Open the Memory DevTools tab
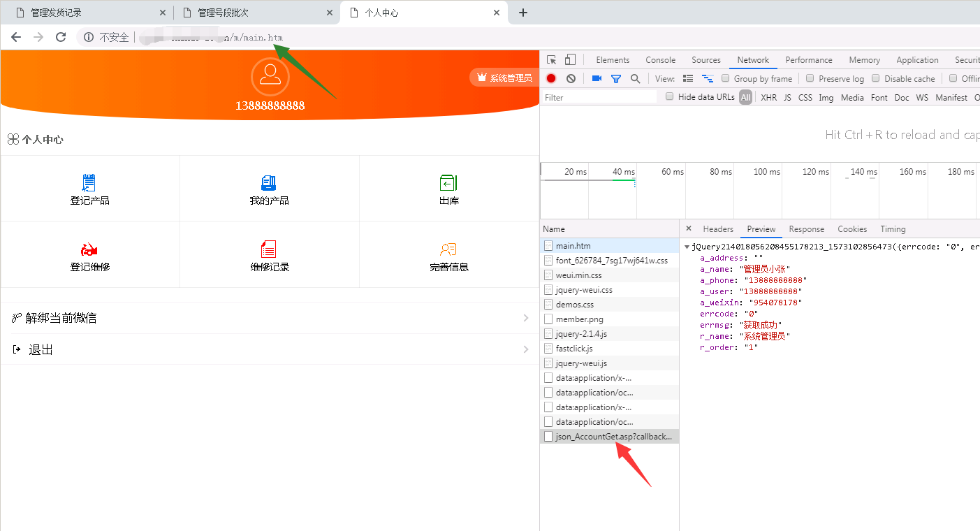The image size is (980, 531). click(864, 60)
